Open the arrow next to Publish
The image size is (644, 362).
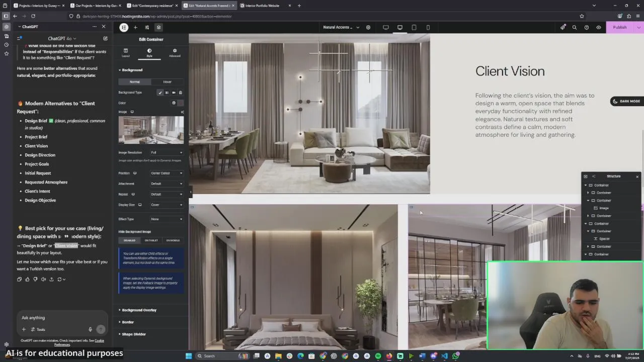point(639,27)
